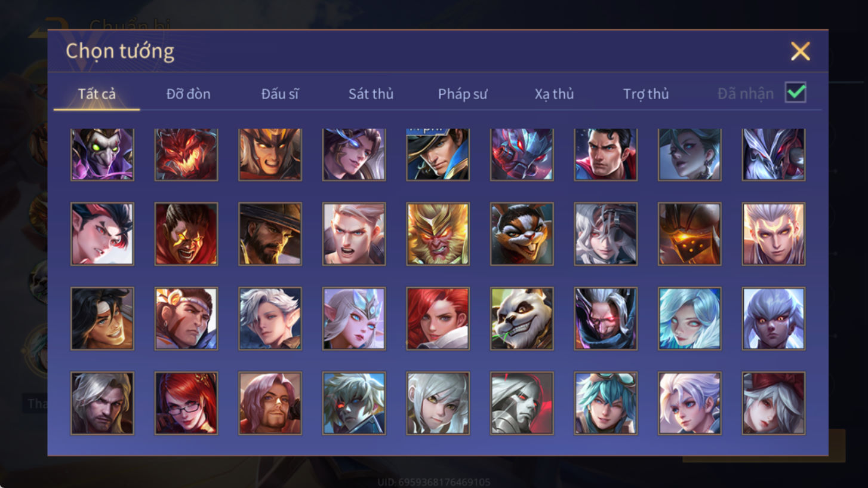
Task: Pick the bearded cowboy with wide hat
Action: (270, 234)
